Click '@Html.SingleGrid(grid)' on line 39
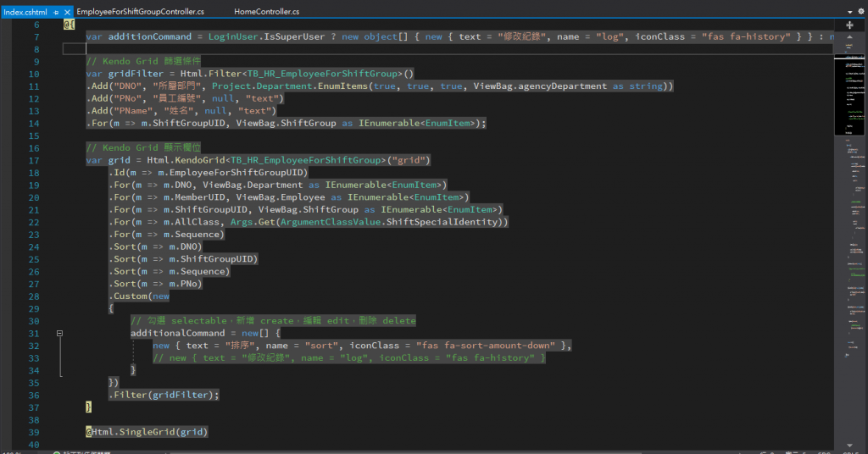Viewport: 868px width, 454px height. (x=147, y=432)
